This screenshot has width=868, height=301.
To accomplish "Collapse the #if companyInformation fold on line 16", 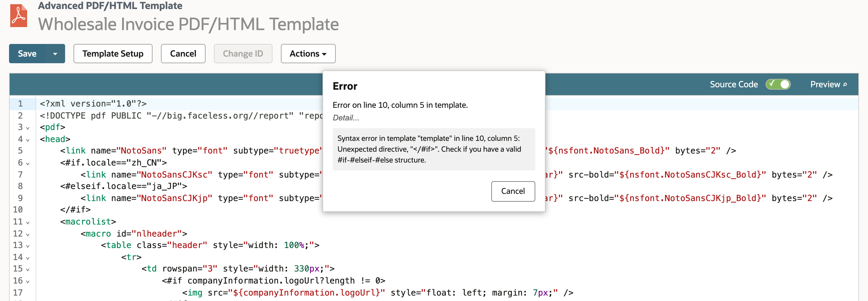I will 28,281.
